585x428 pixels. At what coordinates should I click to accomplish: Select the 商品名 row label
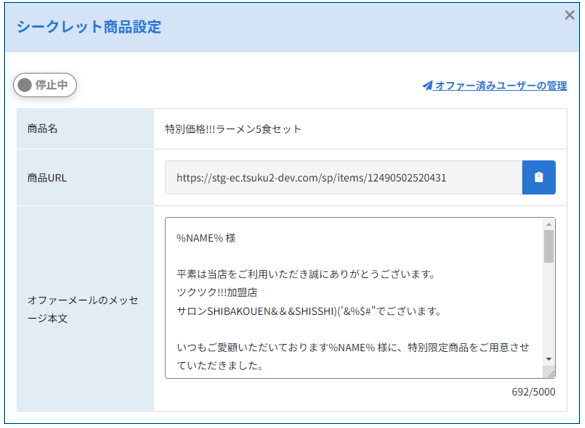(42, 129)
